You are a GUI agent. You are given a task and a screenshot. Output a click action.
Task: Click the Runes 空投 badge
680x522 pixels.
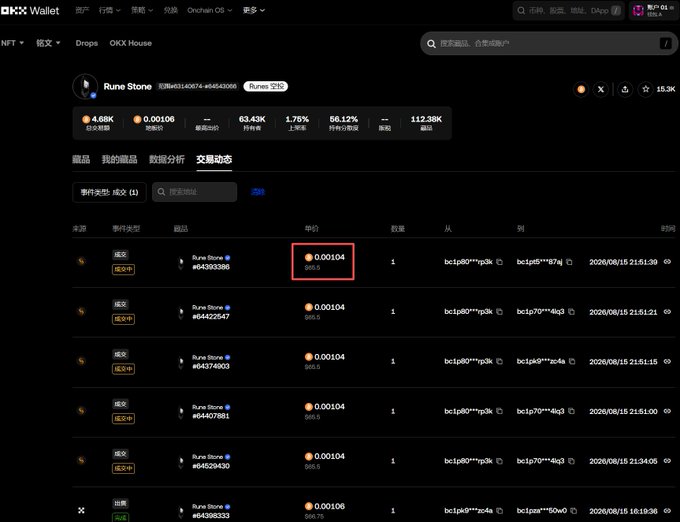[266, 86]
